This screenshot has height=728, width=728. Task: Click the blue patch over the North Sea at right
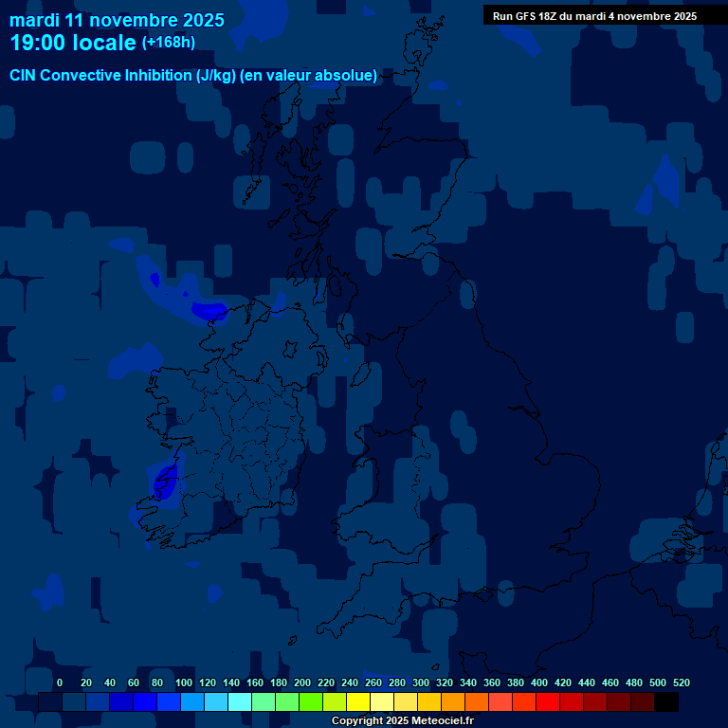(x=666, y=178)
